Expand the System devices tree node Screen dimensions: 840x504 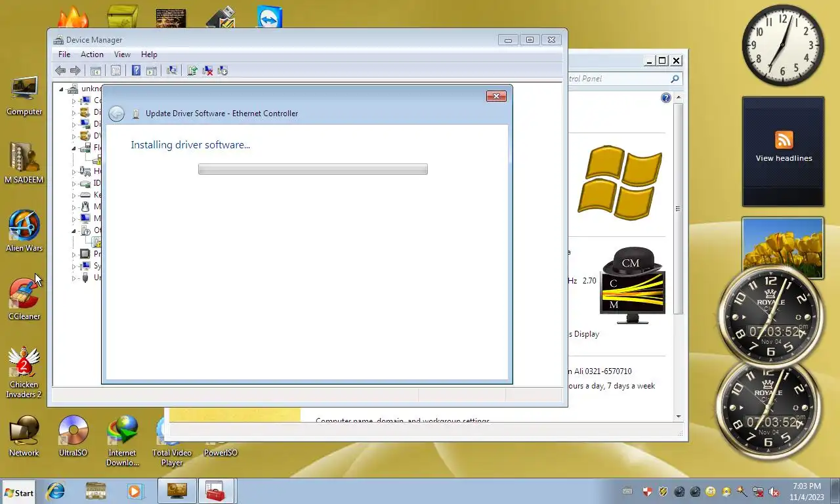pos(73,266)
